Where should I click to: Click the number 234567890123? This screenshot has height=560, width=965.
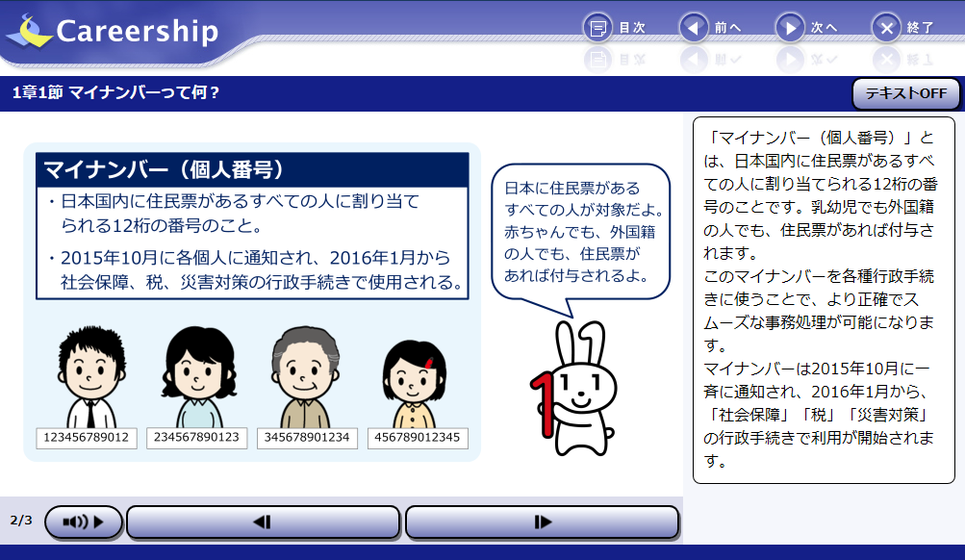(196, 438)
